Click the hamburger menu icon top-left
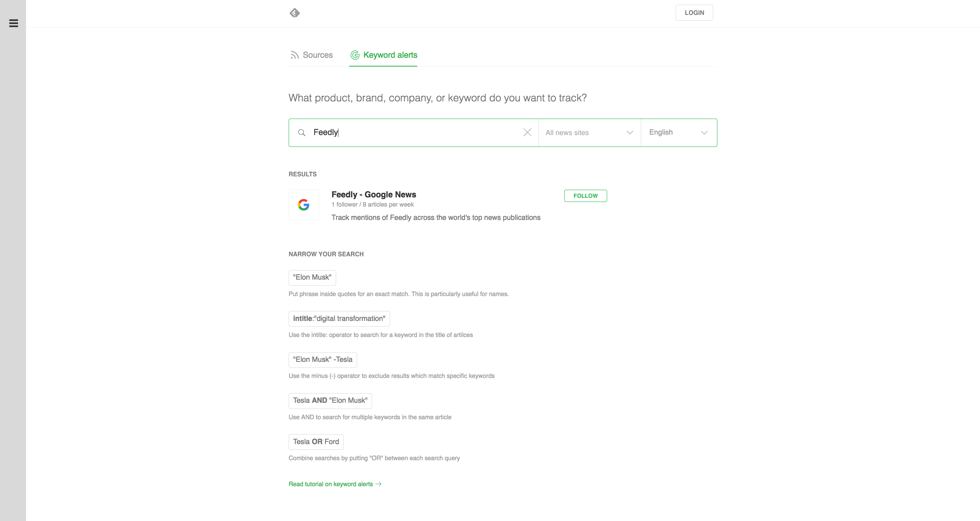The width and height of the screenshot is (980, 521). click(x=13, y=23)
